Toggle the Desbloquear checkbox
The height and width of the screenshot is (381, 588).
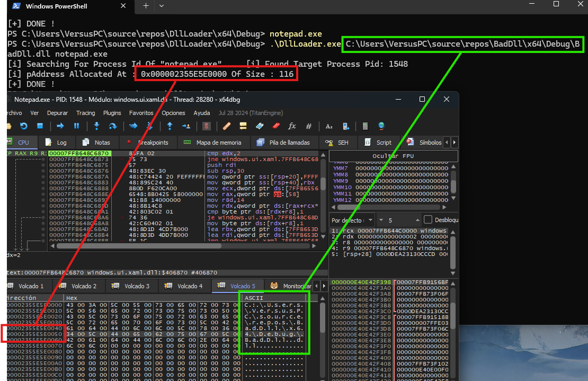pos(428,220)
